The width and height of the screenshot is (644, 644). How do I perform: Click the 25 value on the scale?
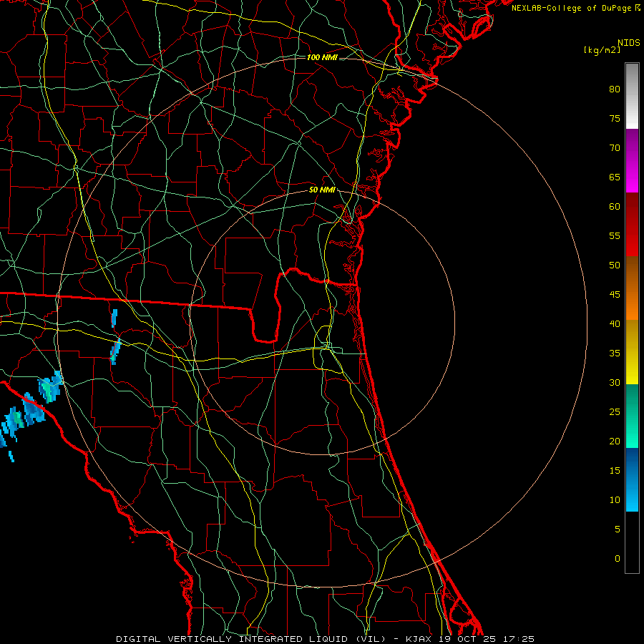(x=615, y=412)
